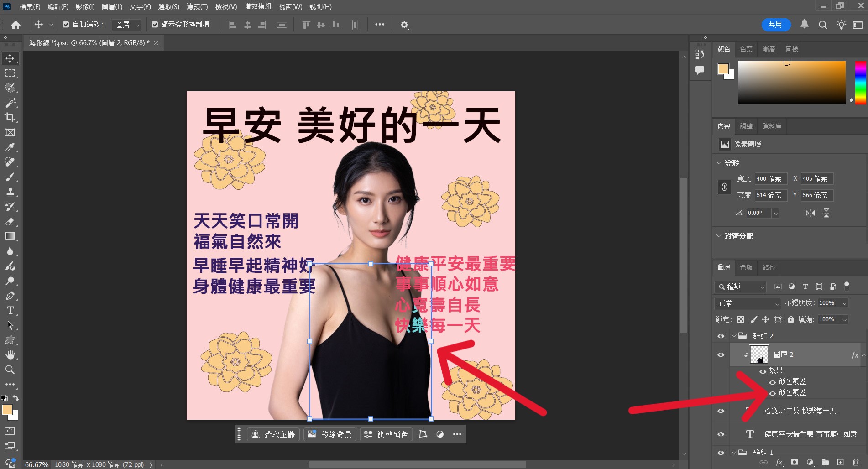868x469 pixels.
Task: Toggle visibility of 效果 on 圖層 2
Action: point(763,371)
